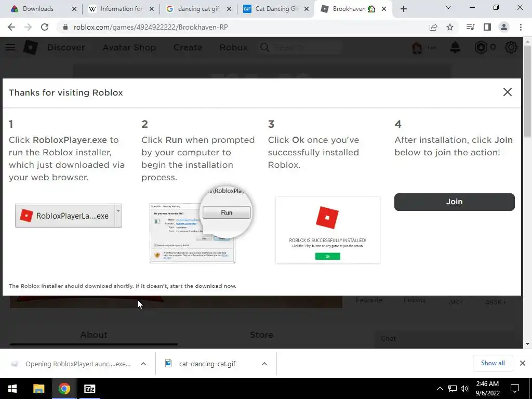Image resolution: width=532 pixels, height=399 pixels.
Task: Click the Roblox logo
Action: point(30,47)
